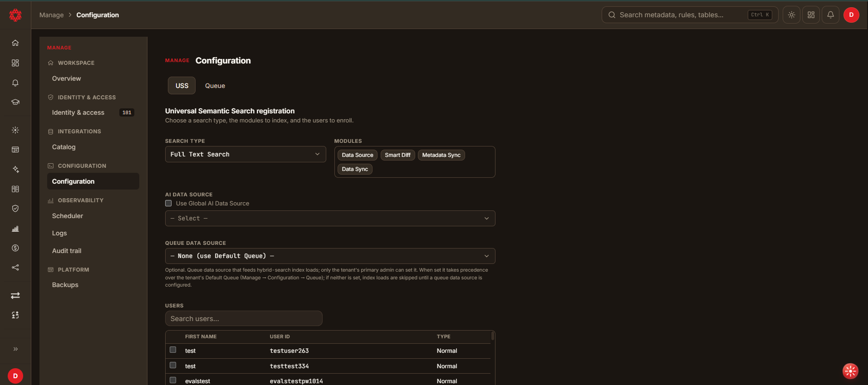Expand sidebar with double chevron icon

point(15,349)
